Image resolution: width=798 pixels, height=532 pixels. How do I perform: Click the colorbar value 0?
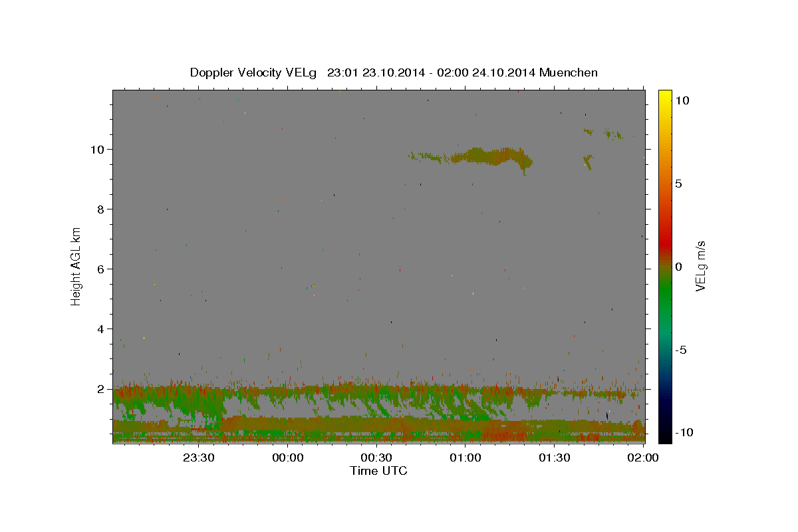click(679, 267)
